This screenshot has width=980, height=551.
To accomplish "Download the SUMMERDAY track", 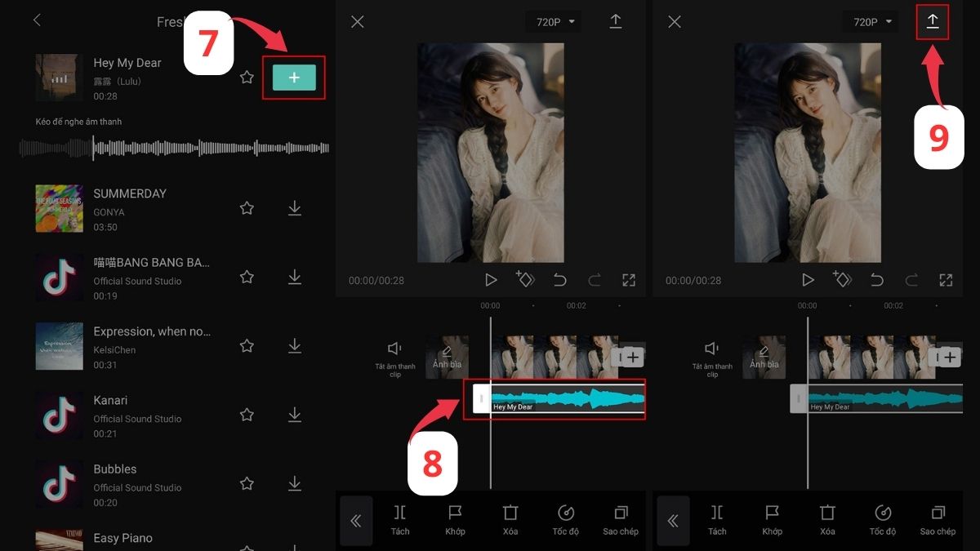I will pos(295,208).
